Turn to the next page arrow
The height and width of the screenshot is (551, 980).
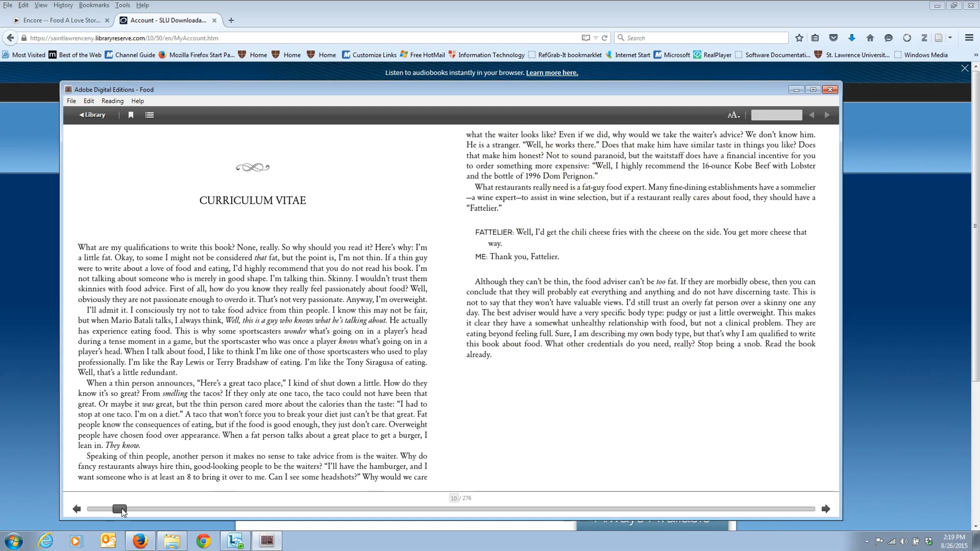826,509
